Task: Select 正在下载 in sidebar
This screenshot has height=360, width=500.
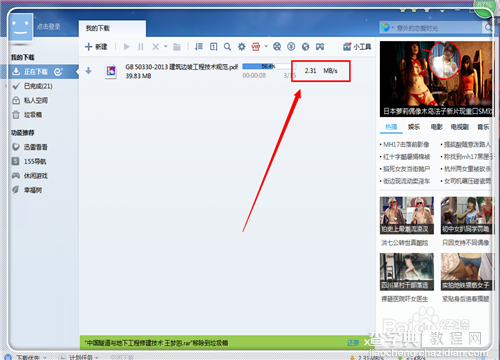Action: [x=36, y=72]
